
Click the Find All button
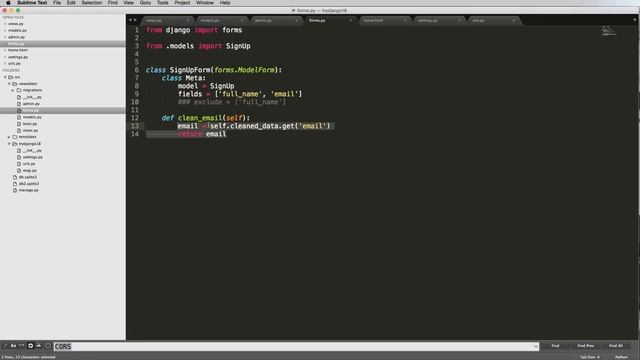point(616,346)
